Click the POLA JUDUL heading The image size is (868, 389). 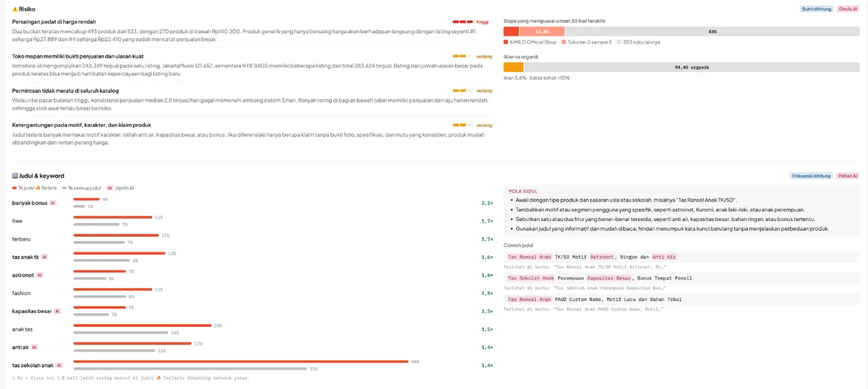[x=523, y=191]
